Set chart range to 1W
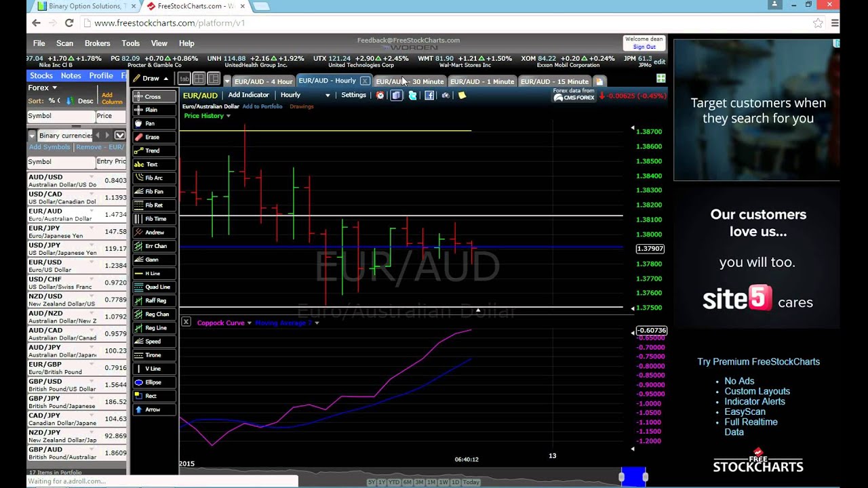This screenshot has width=868, height=488. [445, 482]
